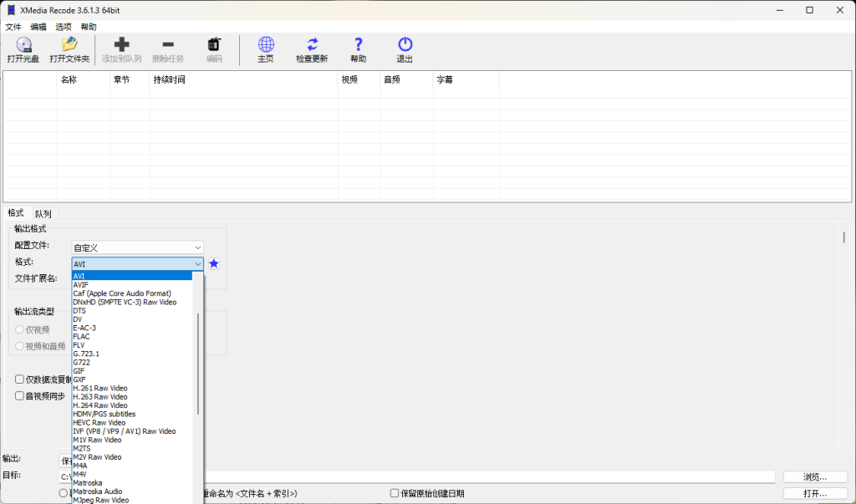
Task: Enable 保留原始创建日期 checkbox
Action: point(395,494)
